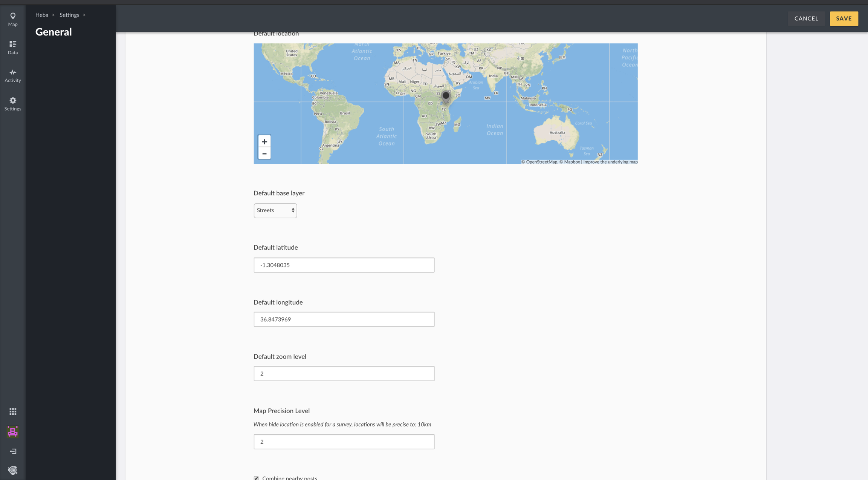This screenshot has width=868, height=480.
Task: Click the Map Precision Level field
Action: [x=344, y=442]
